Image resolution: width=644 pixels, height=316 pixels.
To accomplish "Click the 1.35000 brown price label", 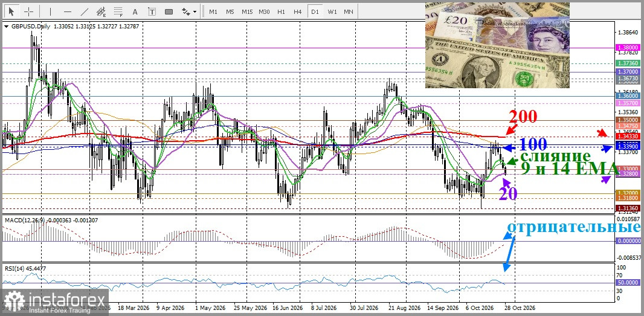I will pyautogui.click(x=628, y=120).
